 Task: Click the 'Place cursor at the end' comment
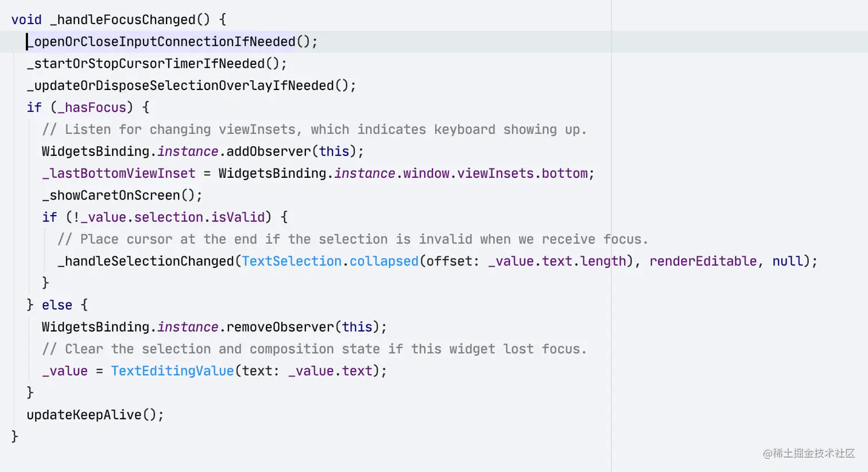(352, 239)
